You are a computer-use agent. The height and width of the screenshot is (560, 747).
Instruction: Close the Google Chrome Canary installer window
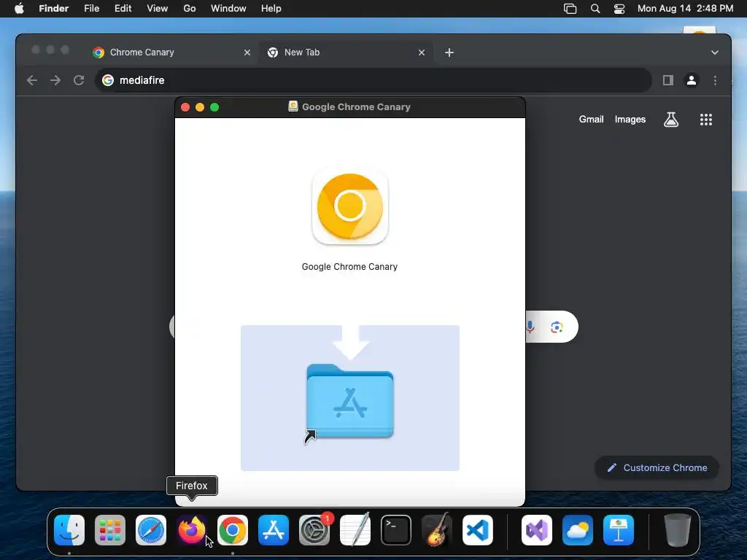pyautogui.click(x=185, y=107)
